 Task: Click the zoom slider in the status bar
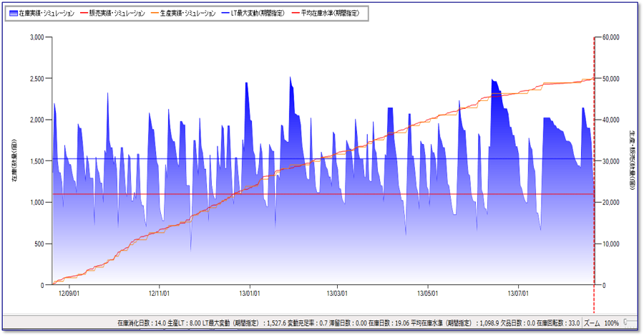[x=627, y=323]
